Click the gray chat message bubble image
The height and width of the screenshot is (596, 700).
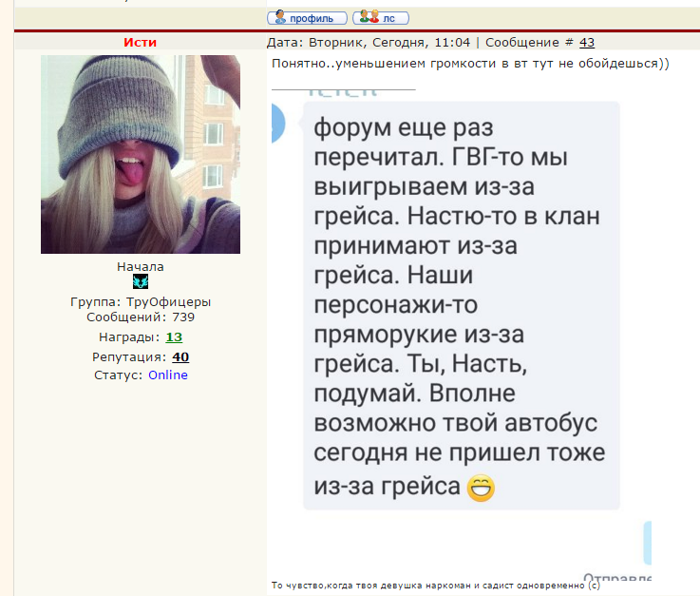(461, 304)
